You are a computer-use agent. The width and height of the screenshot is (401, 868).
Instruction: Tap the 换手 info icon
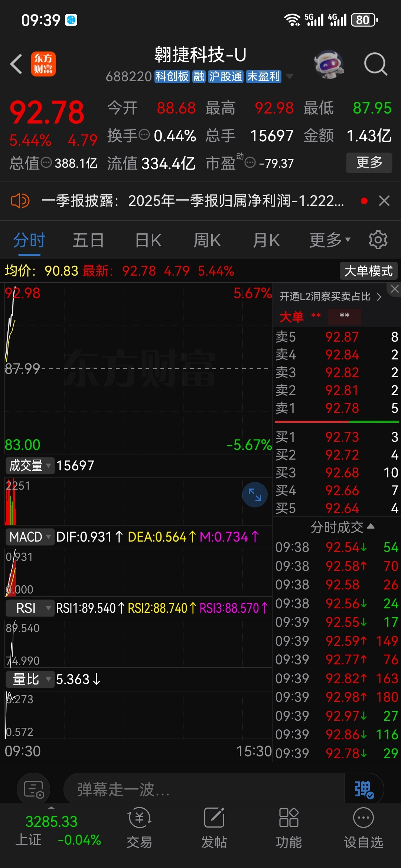coord(144,135)
